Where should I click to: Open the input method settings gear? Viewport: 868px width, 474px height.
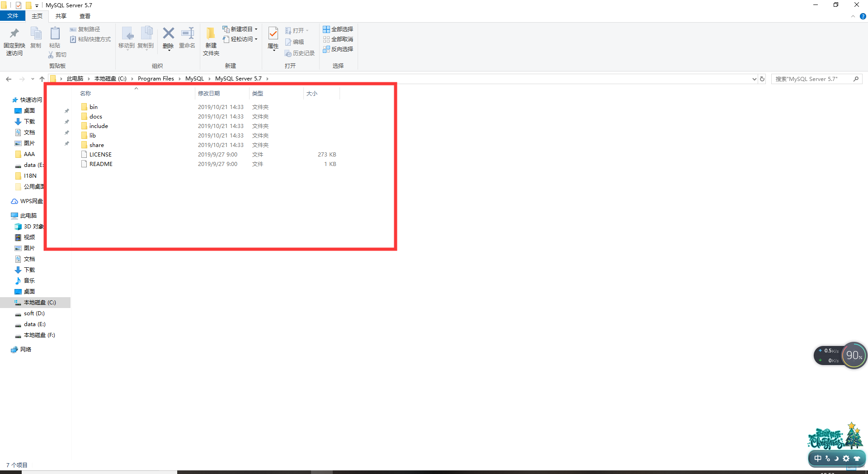click(846, 458)
